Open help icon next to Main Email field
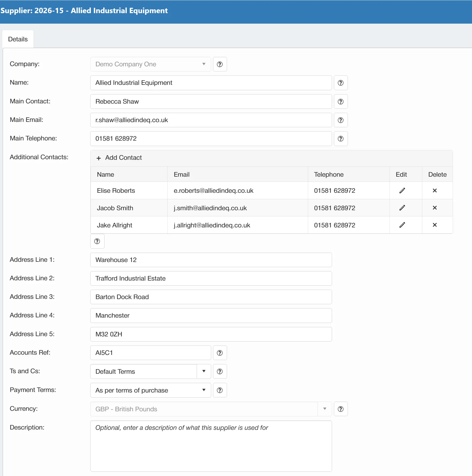 (341, 120)
